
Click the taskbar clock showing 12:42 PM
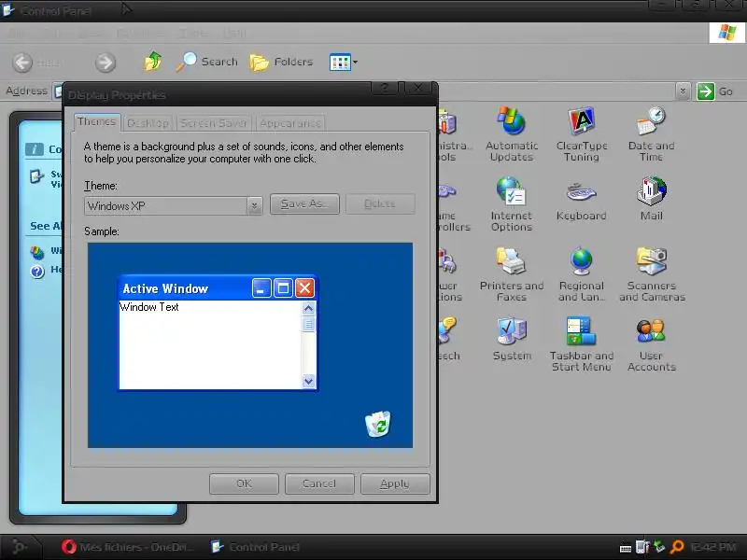click(712, 547)
